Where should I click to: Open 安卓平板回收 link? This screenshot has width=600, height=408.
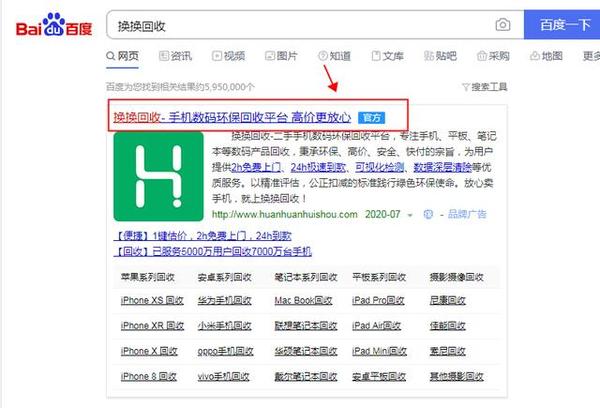(379, 377)
